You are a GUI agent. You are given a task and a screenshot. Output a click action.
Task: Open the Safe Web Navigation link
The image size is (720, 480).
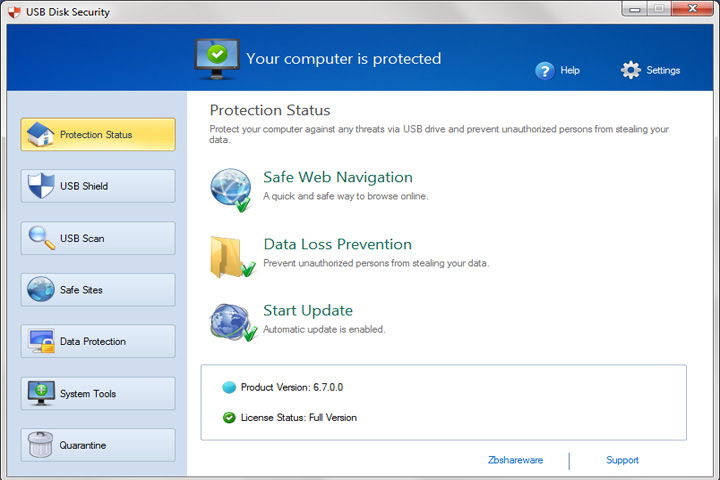[338, 177]
